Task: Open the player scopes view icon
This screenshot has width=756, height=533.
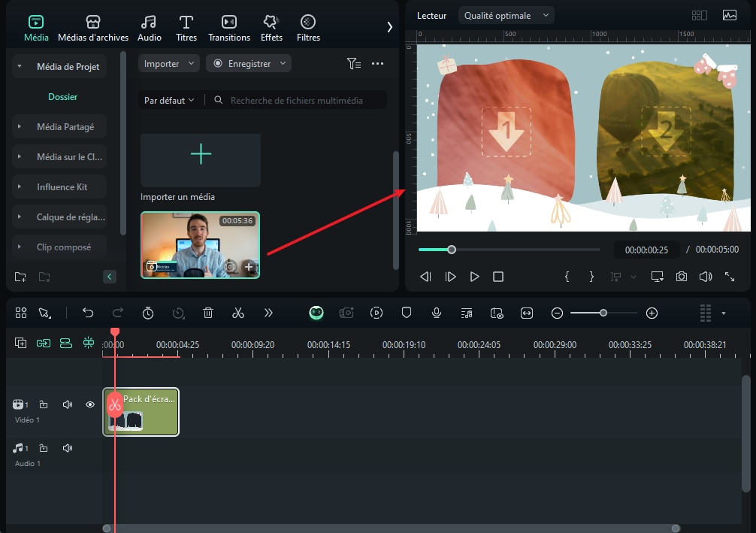Action: pyautogui.click(x=730, y=16)
